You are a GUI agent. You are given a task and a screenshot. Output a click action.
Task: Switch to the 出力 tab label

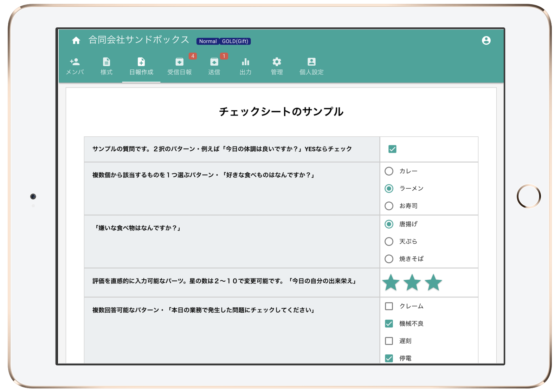[x=245, y=72]
